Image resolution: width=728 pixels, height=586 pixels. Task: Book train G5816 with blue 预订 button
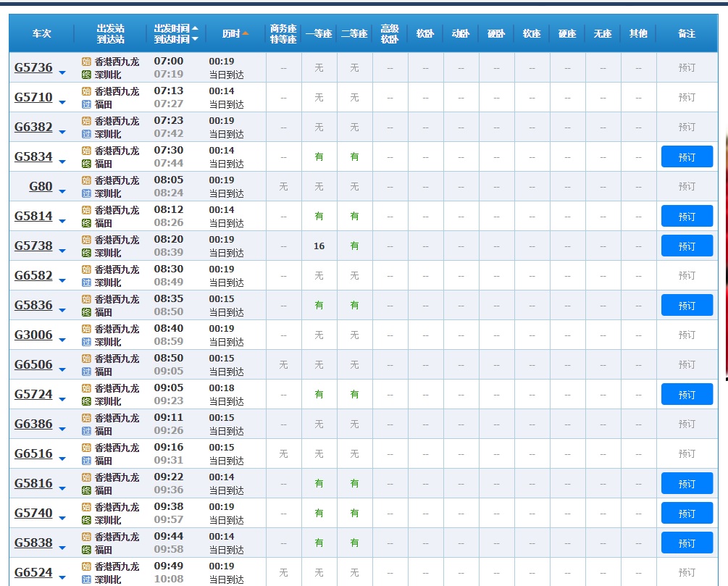point(687,483)
